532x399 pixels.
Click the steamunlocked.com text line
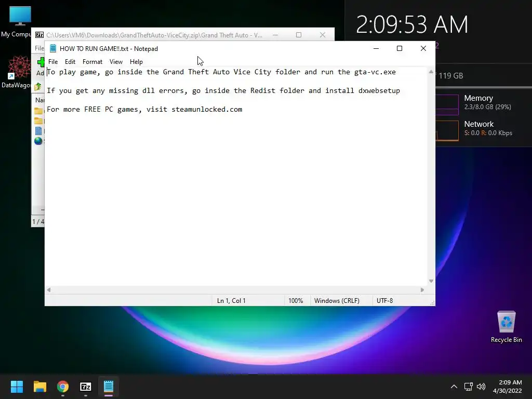[144, 109]
